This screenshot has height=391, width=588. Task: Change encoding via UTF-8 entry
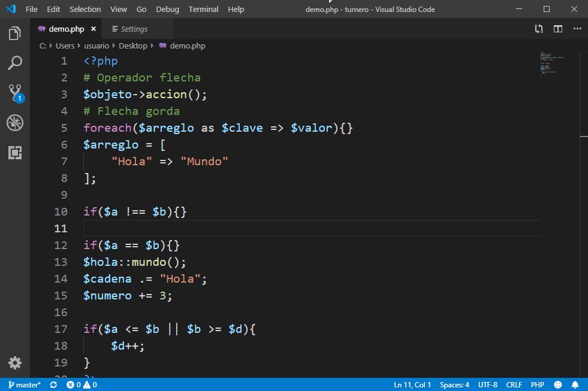pyautogui.click(x=487, y=384)
